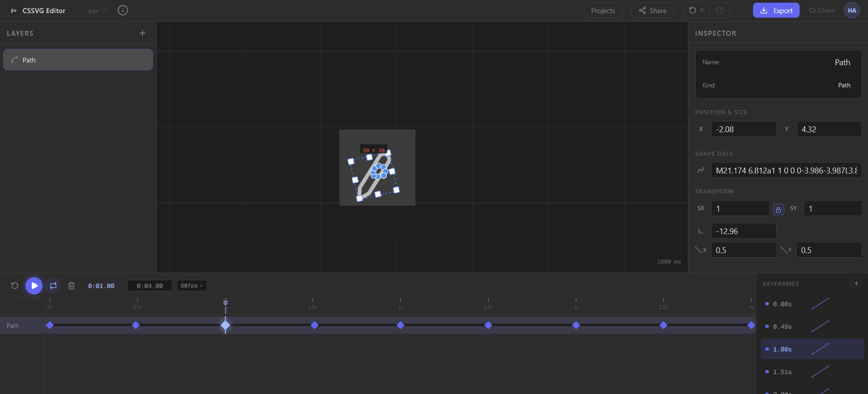Viewport: 868px width, 394px height.
Task: Toggle loop playback
Action: pyautogui.click(x=53, y=286)
